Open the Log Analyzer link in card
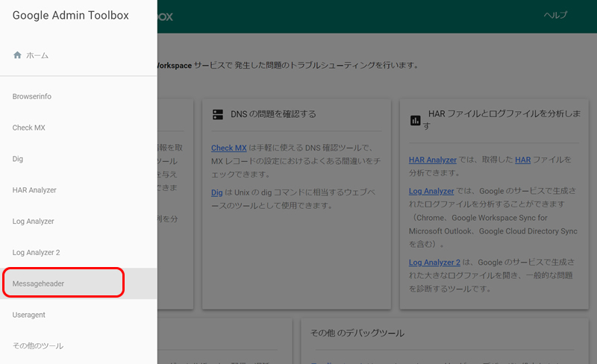 coord(431,191)
